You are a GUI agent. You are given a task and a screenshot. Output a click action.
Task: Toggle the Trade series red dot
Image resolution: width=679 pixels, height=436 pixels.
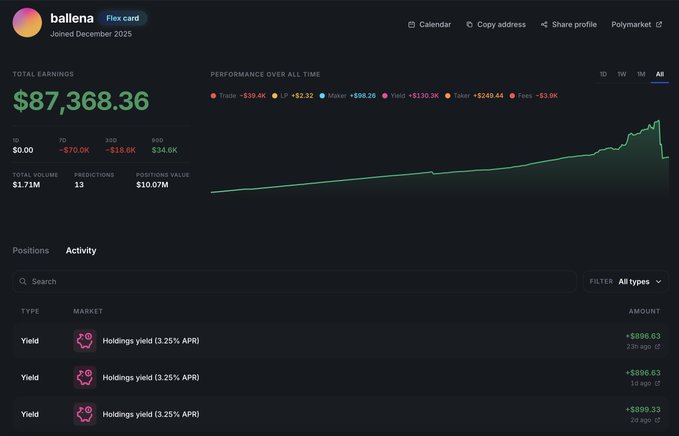tap(213, 96)
